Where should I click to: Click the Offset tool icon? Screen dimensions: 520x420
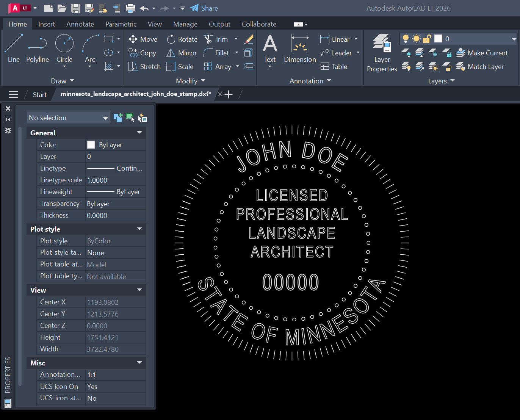[x=248, y=66]
